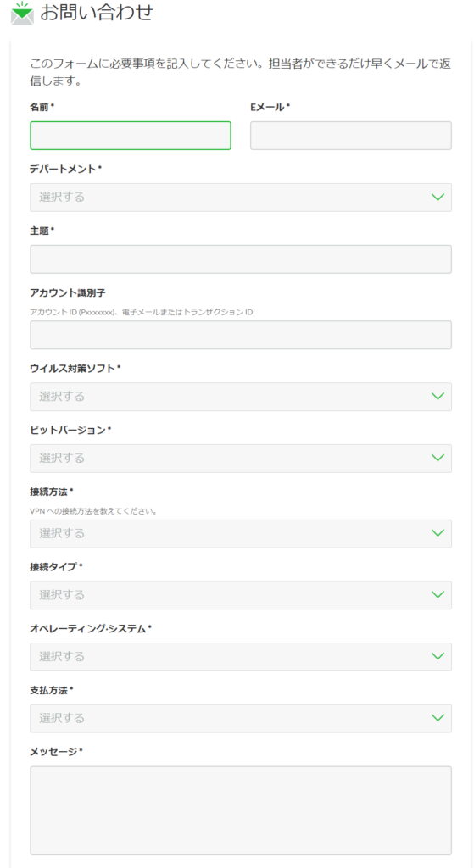Click the 支払方法 dropdown chevron arrow
This screenshot has height=868, width=474.
tap(438, 718)
